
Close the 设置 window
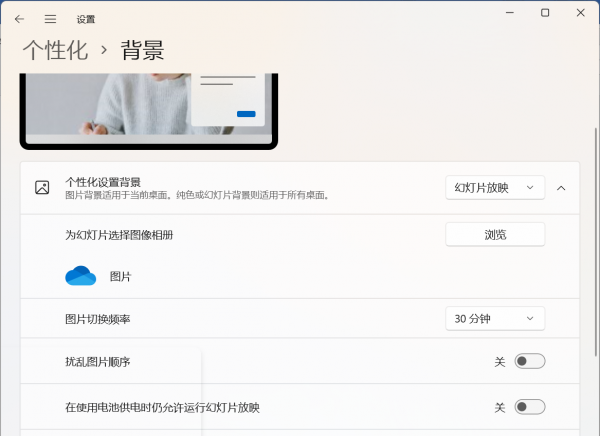pos(580,13)
